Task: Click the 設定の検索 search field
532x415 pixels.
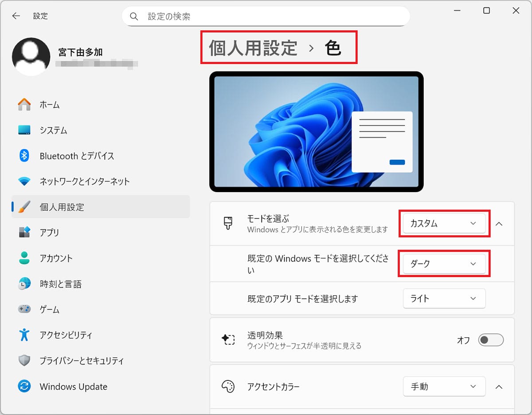Action: coord(266,16)
